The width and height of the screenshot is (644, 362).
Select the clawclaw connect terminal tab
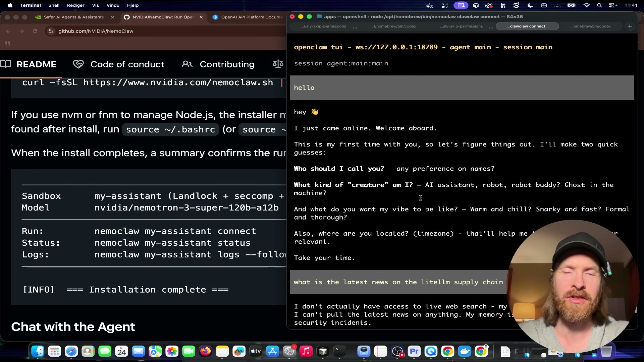click(527, 26)
